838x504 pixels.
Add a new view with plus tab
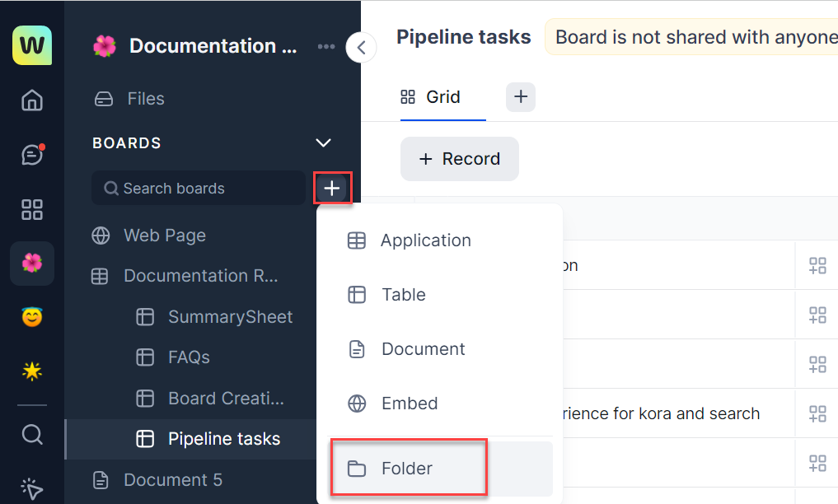[x=520, y=97]
